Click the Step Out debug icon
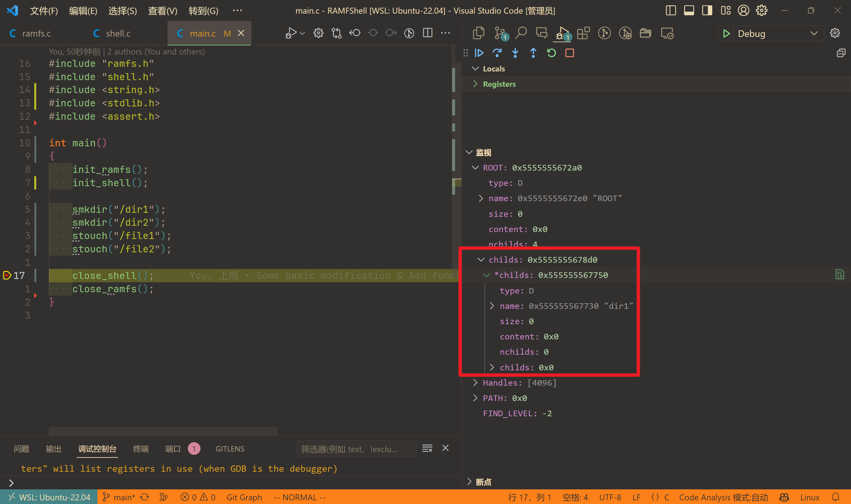The width and height of the screenshot is (851, 504). pyautogui.click(x=533, y=53)
